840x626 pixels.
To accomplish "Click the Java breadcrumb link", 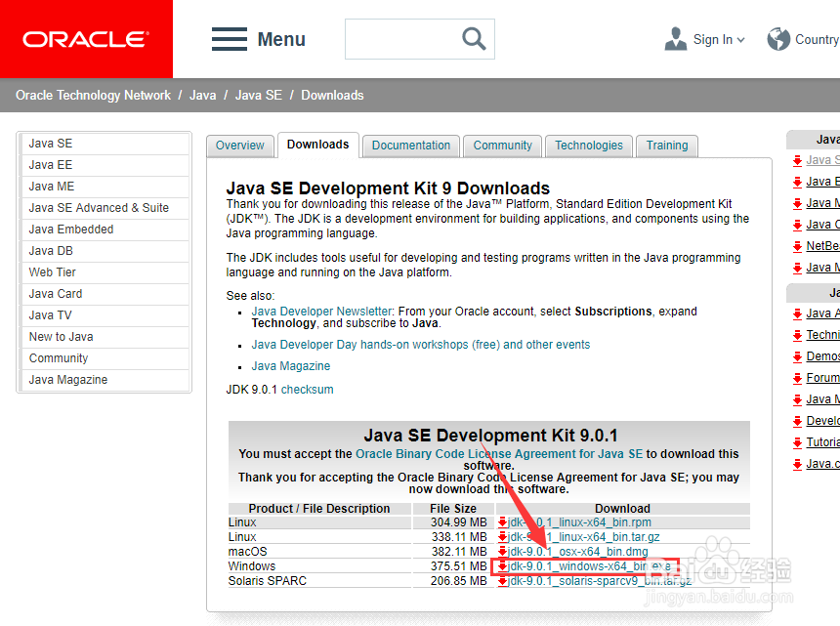I will point(202,96).
